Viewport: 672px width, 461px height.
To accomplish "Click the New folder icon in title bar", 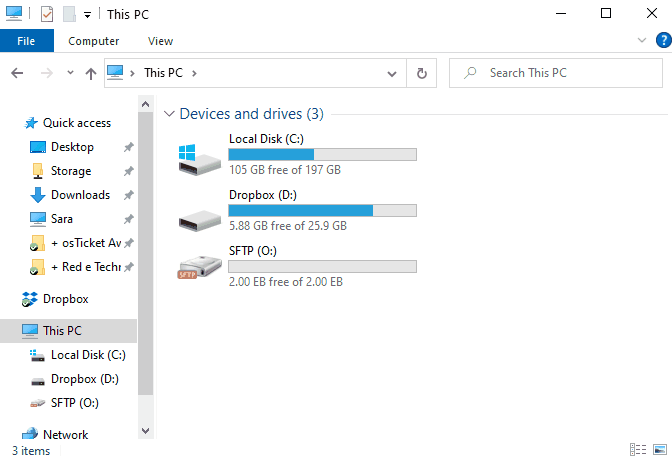I will click(69, 14).
